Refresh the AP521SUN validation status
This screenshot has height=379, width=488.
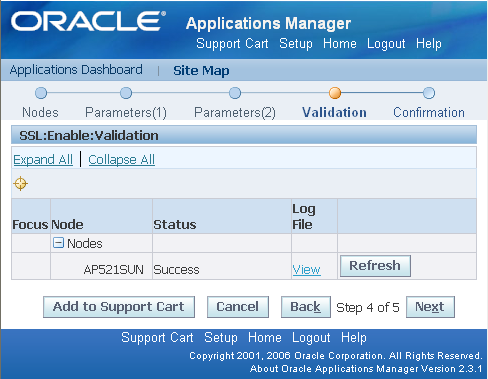375,266
